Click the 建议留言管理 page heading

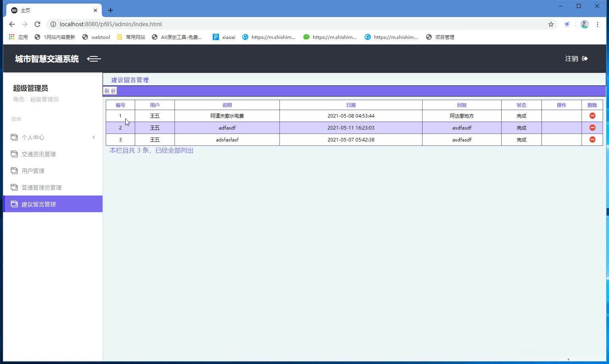point(130,80)
